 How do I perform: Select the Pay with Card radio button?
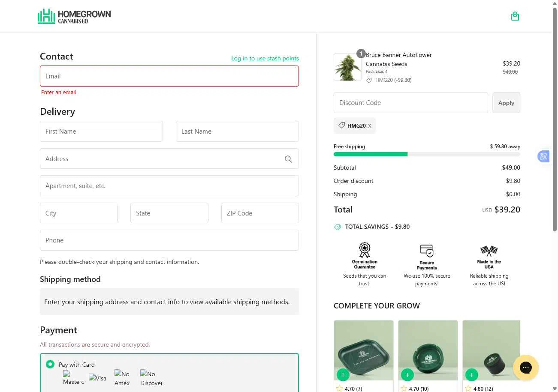click(x=50, y=364)
